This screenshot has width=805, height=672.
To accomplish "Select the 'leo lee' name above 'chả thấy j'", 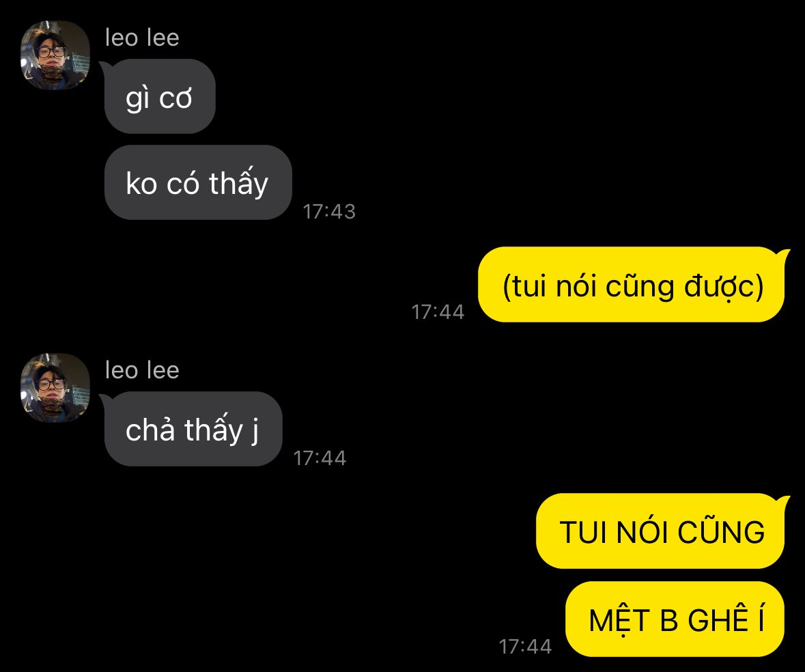I will click(x=142, y=371).
